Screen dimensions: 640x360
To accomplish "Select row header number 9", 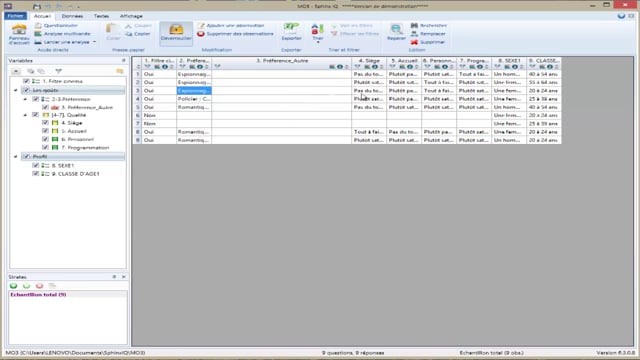I will tap(138, 140).
